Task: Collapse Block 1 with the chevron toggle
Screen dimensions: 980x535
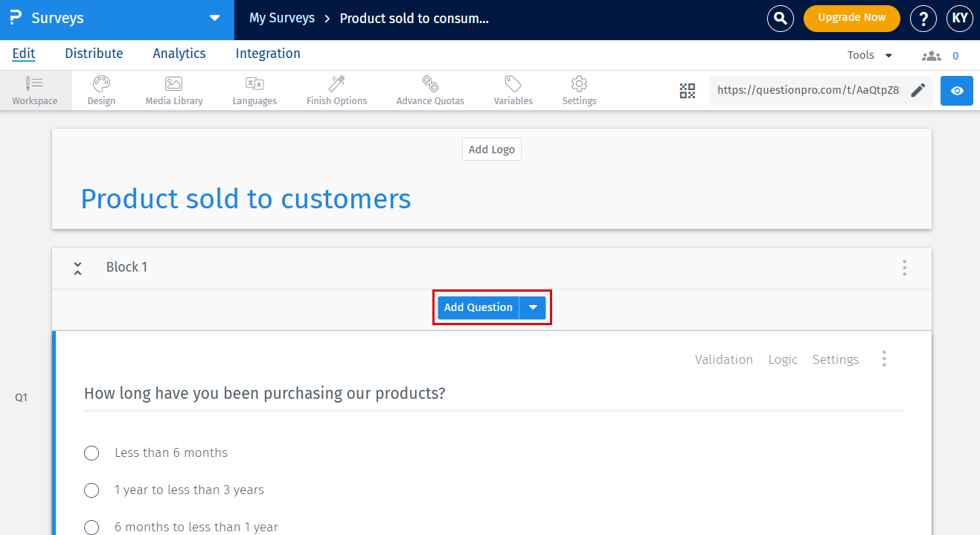Action: point(77,268)
